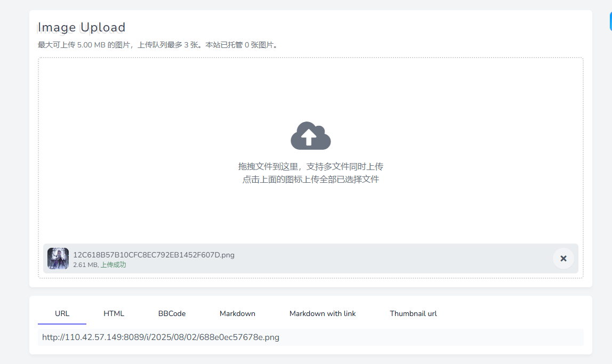Screen dimensions: 612x364
Task: Click the 上传成功 status text
Action: [x=113, y=264]
